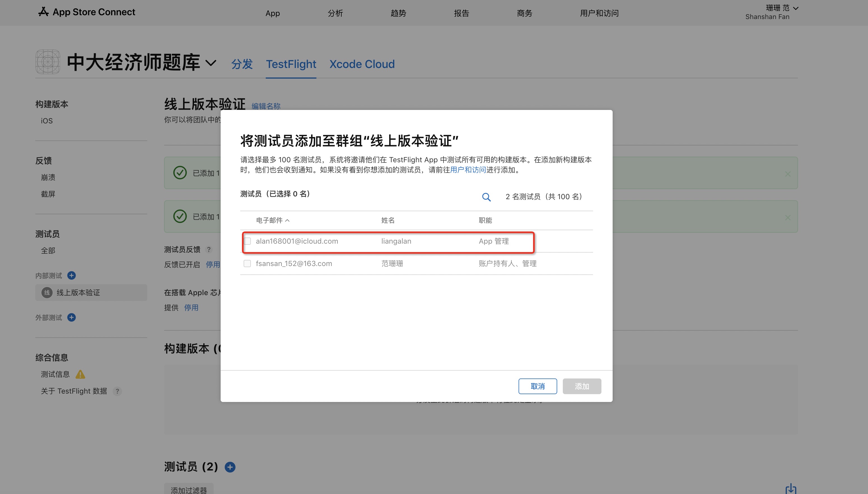Check the tester alan168001@icloud.com
The width and height of the screenshot is (868, 494).
pos(247,241)
